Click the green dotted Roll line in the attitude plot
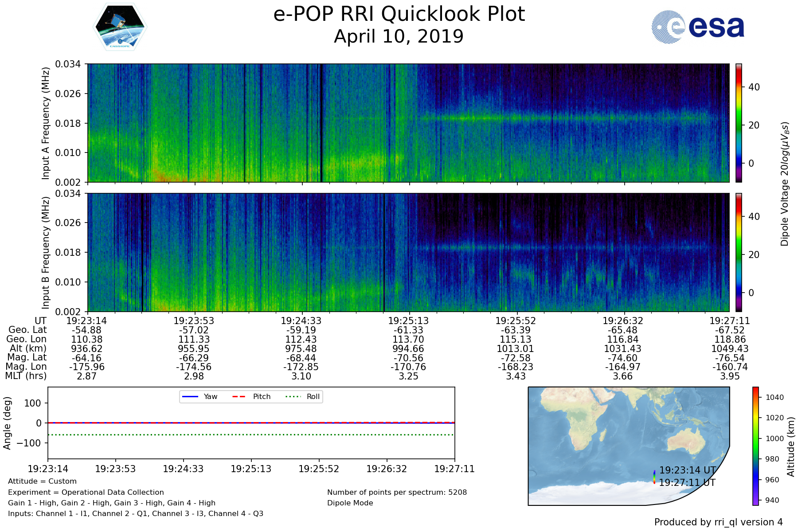Image resolution: width=798 pixels, height=532 pixels. (251, 435)
